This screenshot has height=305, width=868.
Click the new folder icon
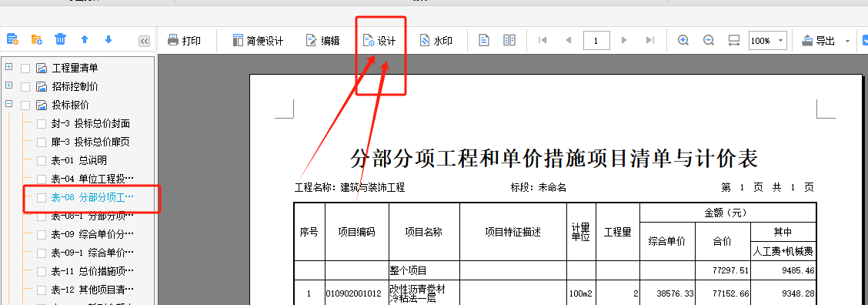click(x=36, y=39)
